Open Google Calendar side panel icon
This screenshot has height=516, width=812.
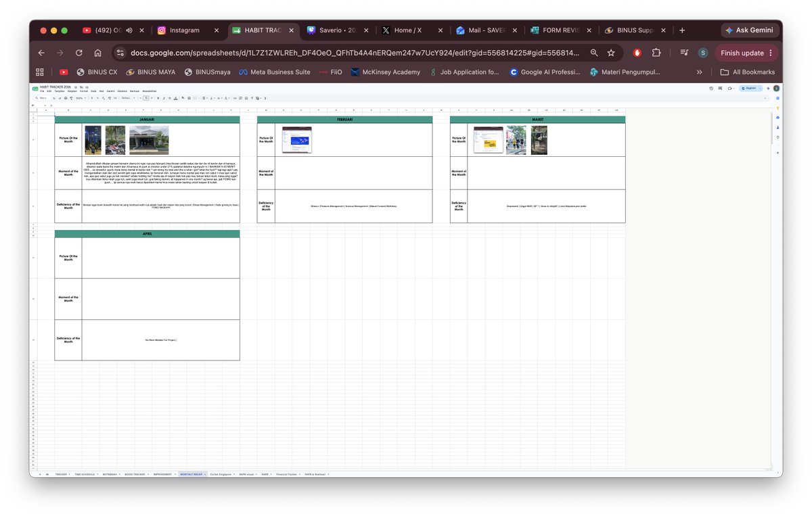pos(777,98)
